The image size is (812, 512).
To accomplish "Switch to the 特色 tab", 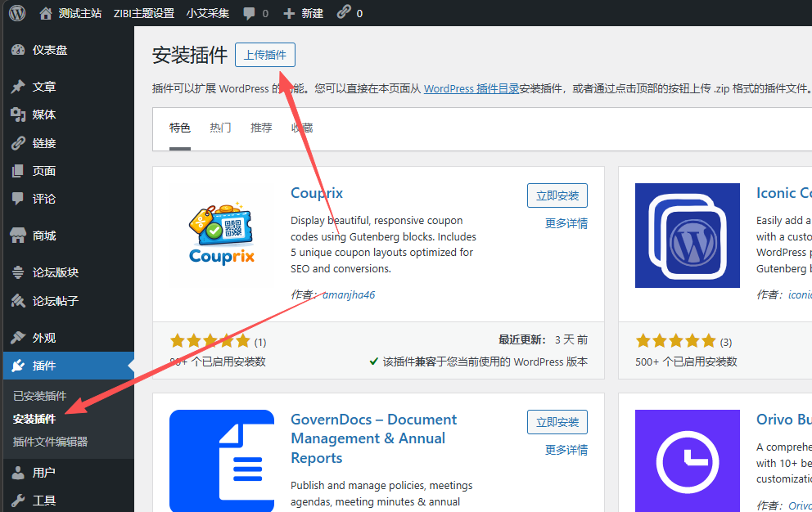I will coord(180,128).
